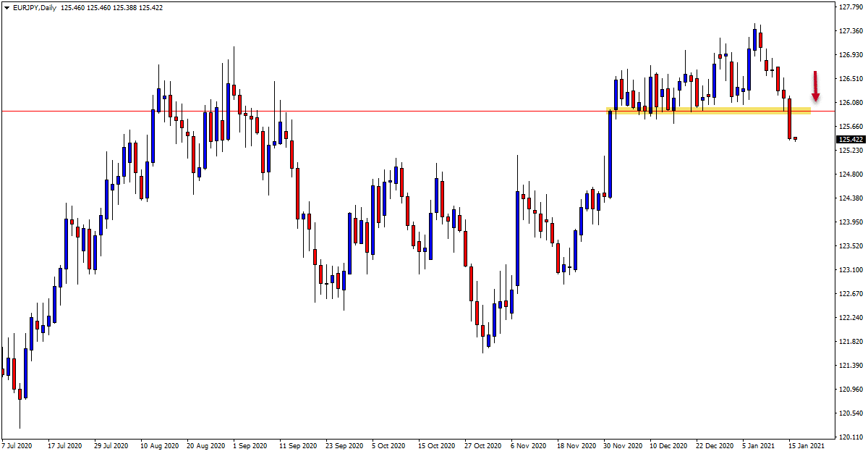This screenshot has width=868, height=454.
Task: Select the highlighted current price tag 125.422
Action: pyautogui.click(x=851, y=140)
